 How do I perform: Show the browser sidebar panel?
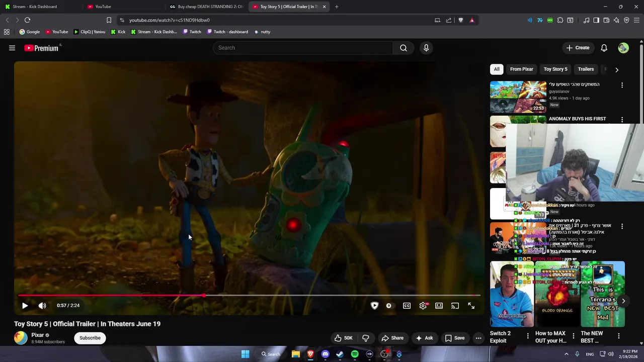click(x=596, y=20)
